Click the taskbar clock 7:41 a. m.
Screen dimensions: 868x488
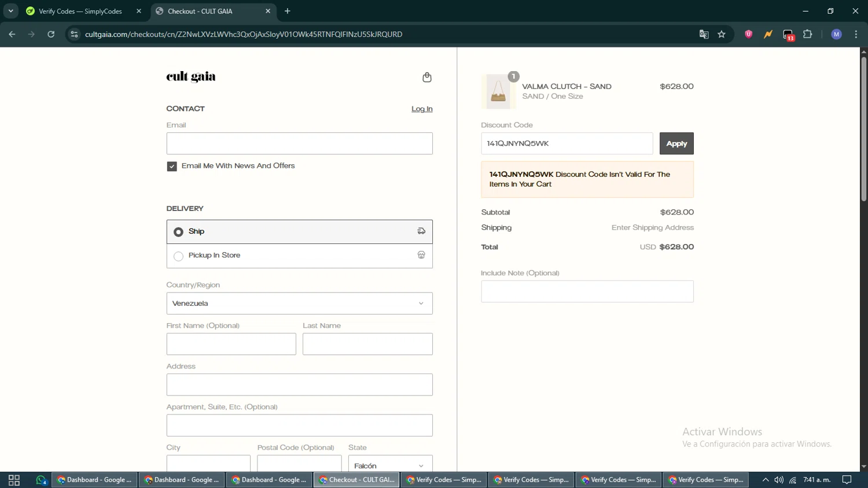click(816, 480)
